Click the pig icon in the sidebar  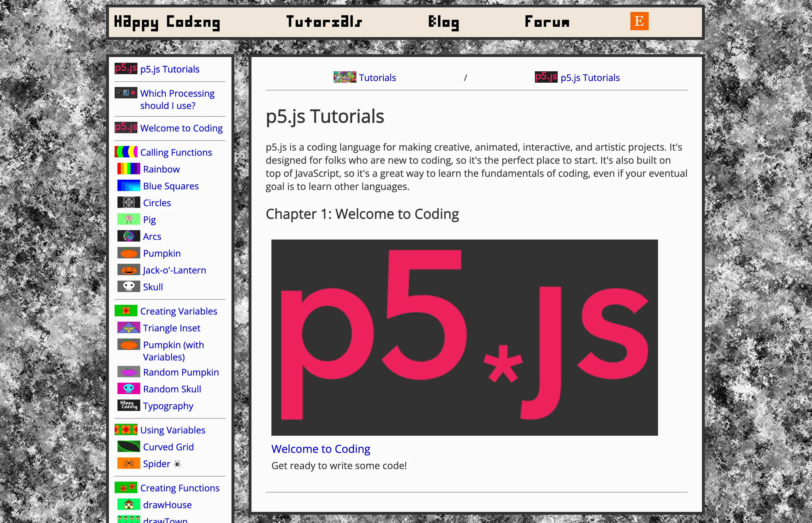click(x=128, y=219)
